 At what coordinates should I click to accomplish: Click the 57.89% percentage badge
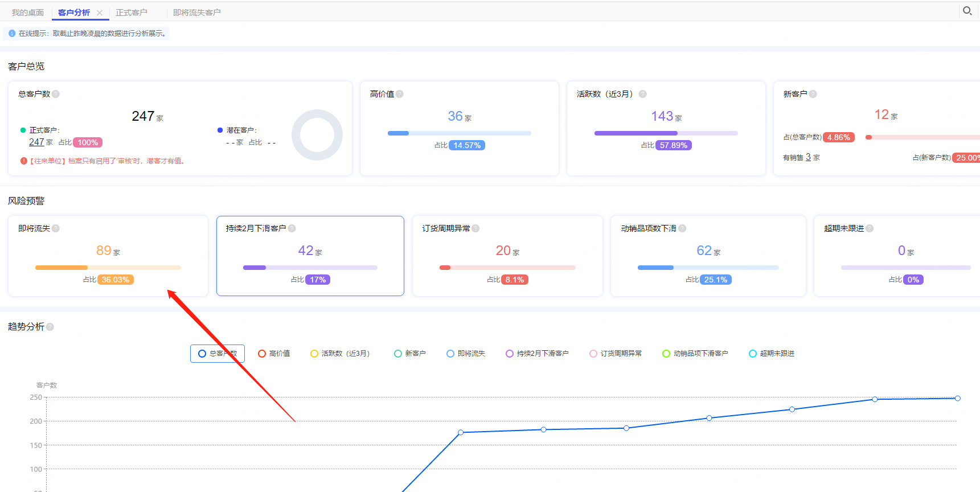(674, 145)
